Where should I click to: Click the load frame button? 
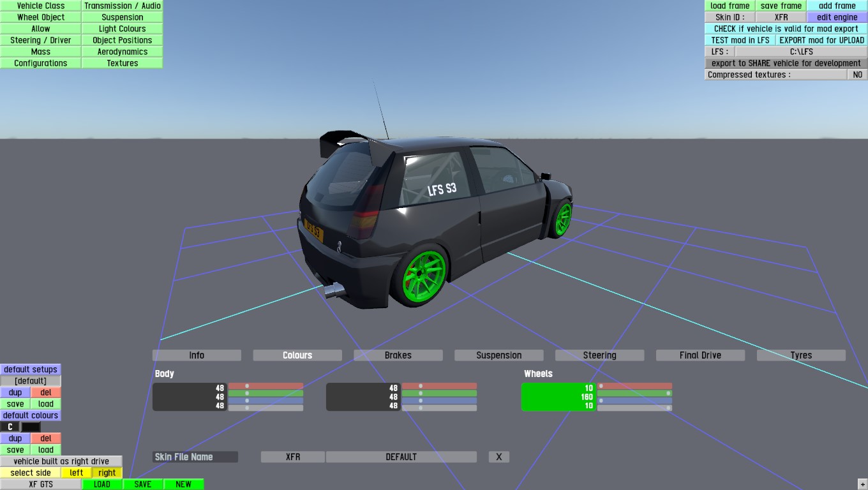[730, 6]
